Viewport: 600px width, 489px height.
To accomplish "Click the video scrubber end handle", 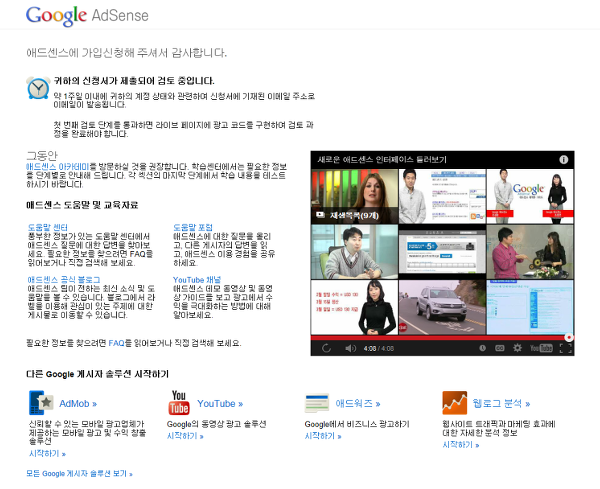I will (569, 337).
